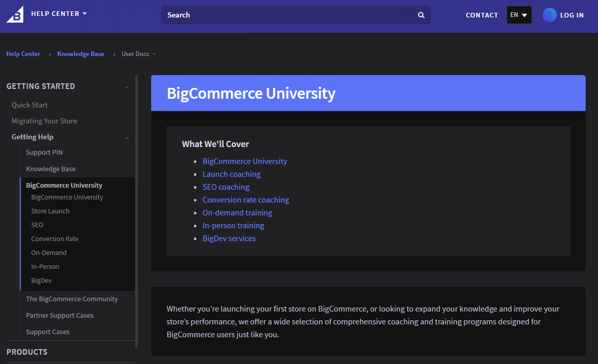Open the Contact page
The width and height of the screenshot is (598, 364).
482,15
